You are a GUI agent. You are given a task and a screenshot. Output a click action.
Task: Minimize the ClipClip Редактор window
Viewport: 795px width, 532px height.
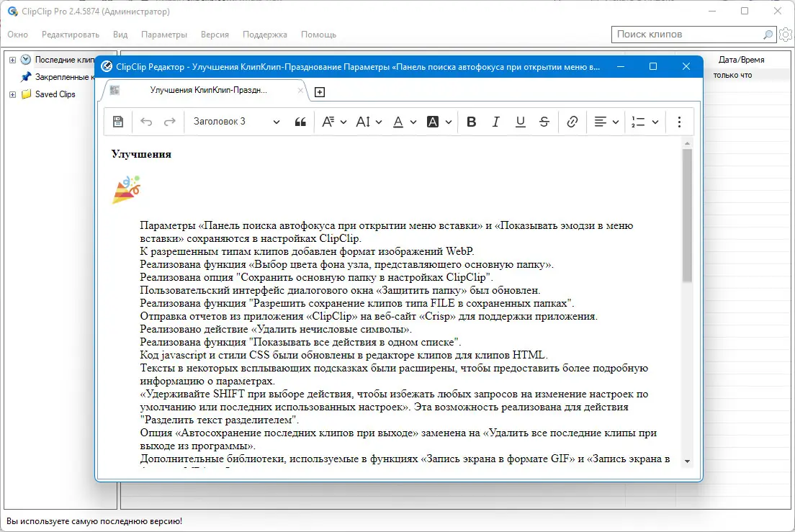coord(621,66)
